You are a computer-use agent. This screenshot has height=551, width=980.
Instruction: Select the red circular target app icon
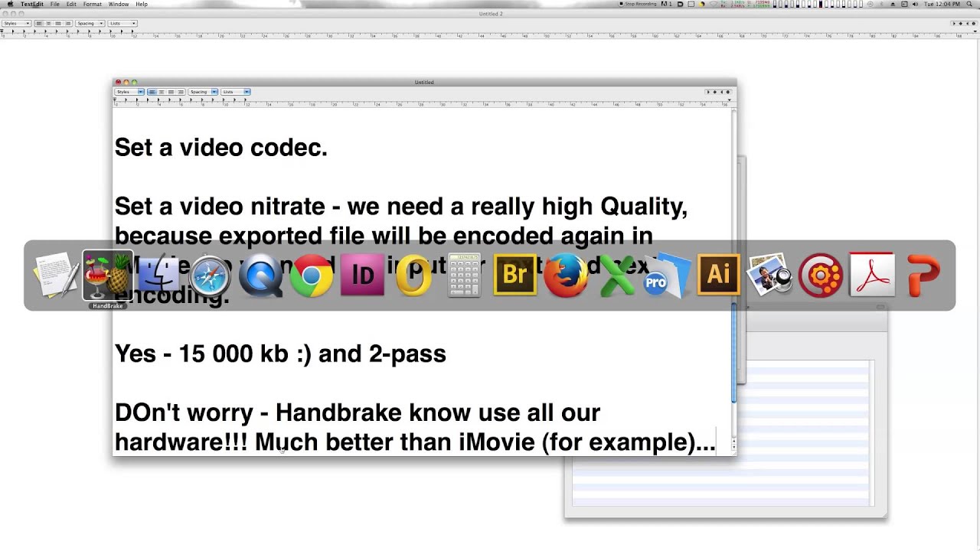(821, 275)
